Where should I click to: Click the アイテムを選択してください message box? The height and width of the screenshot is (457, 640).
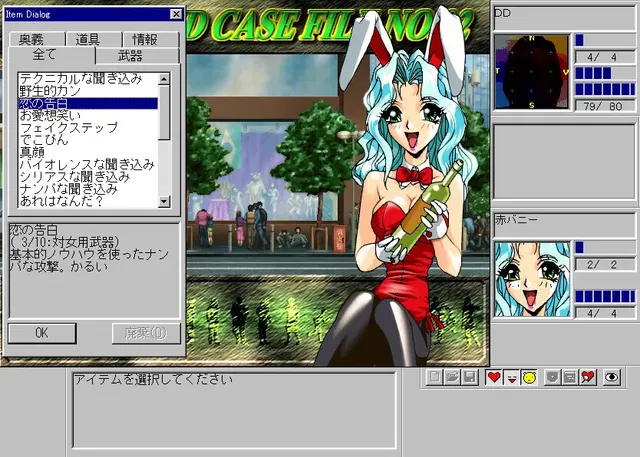pos(234,410)
